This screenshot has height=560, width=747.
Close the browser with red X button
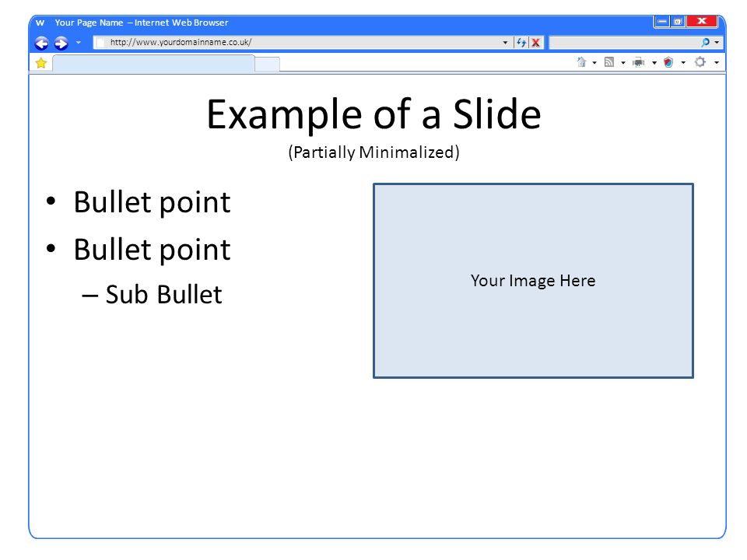[702, 22]
